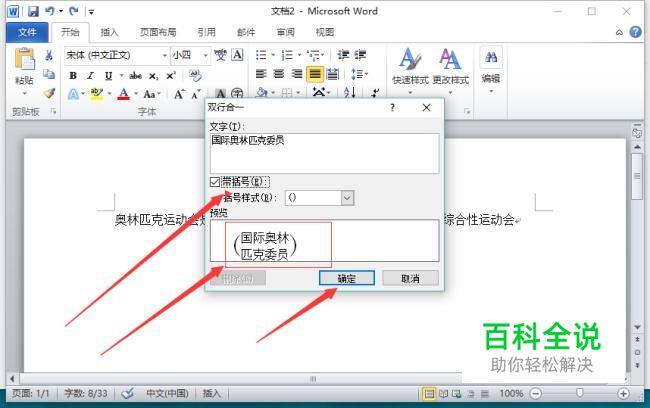This screenshot has height=408, width=650.
Task: Close the 双行合一 dialog
Action: coord(426,108)
